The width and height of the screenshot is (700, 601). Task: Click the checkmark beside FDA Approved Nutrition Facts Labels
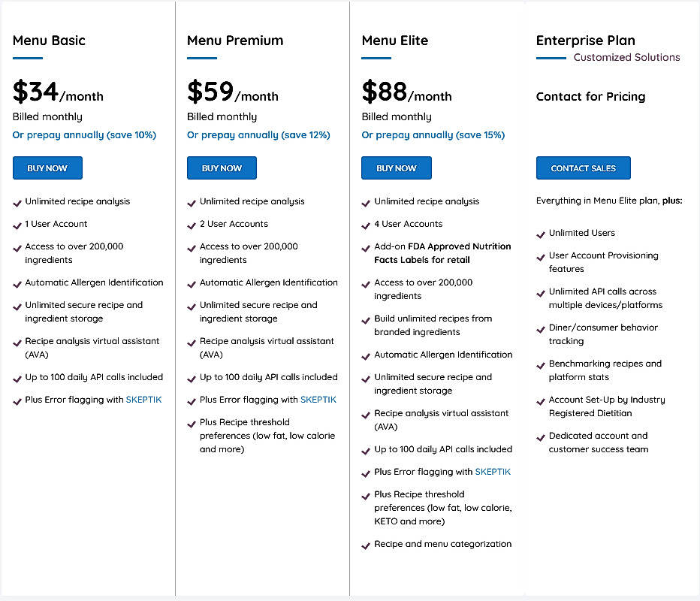[x=365, y=246]
